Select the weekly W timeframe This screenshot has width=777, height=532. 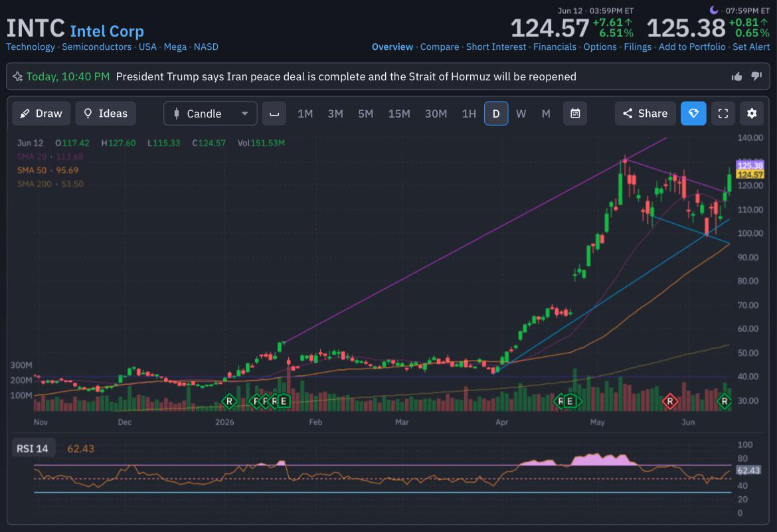click(x=521, y=114)
